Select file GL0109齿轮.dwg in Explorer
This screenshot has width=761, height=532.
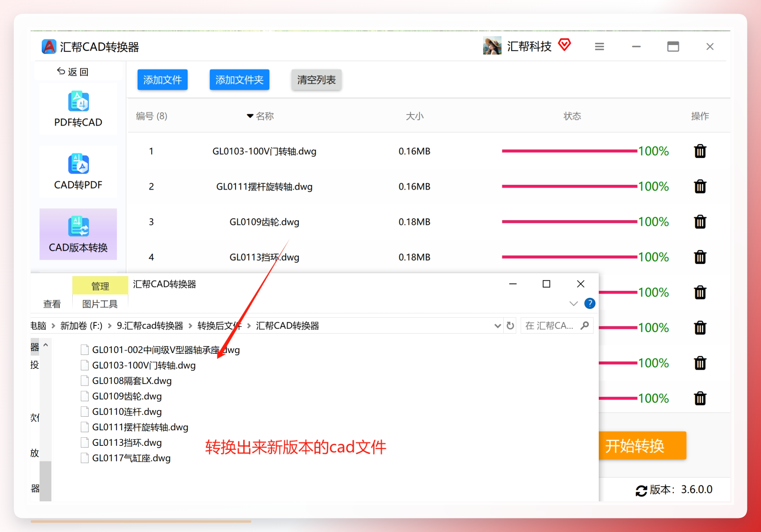point(121,396)
